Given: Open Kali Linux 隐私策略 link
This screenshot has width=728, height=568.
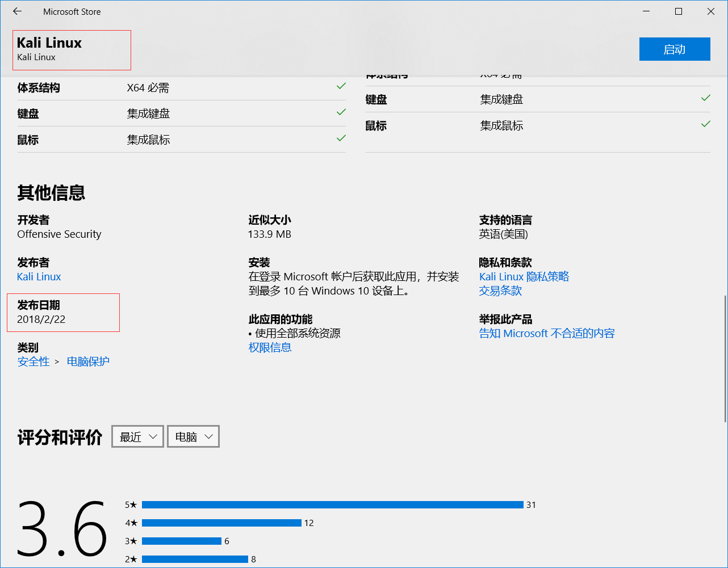Looking at the screenshot, I should (524, 277).
